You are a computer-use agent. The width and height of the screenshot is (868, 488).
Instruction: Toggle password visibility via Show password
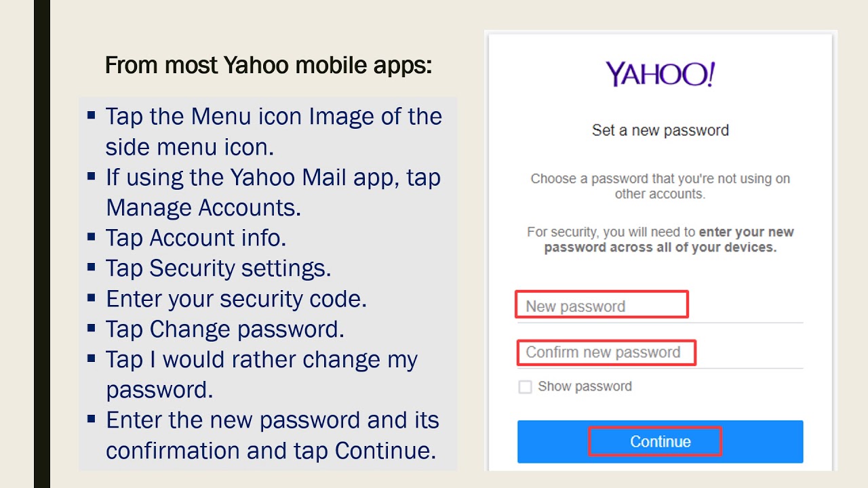click(x=525, y=386)
